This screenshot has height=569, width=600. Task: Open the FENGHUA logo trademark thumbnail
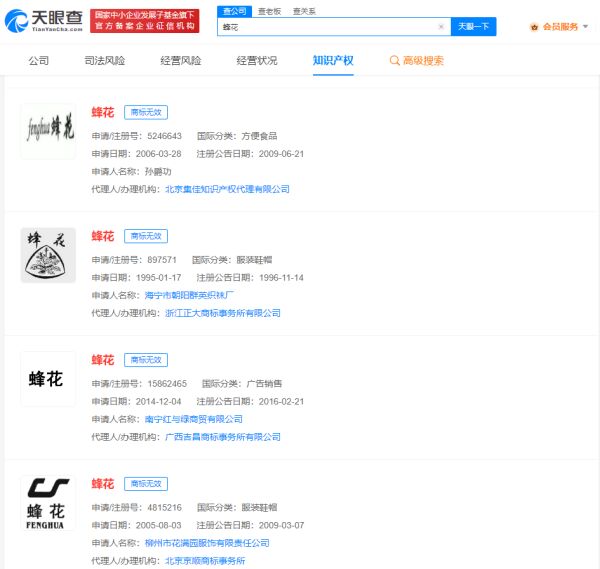click(x=48, y=503)
